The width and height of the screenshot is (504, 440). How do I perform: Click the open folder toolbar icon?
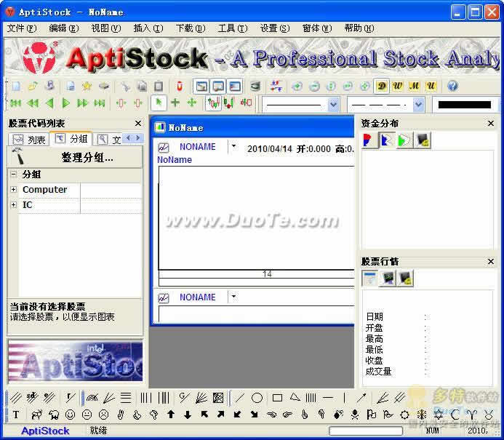pos(33,86)
